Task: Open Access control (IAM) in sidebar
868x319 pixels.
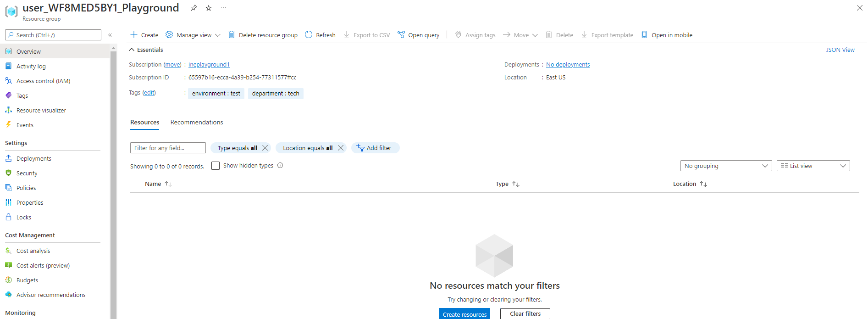Action: tap(43, 81)
